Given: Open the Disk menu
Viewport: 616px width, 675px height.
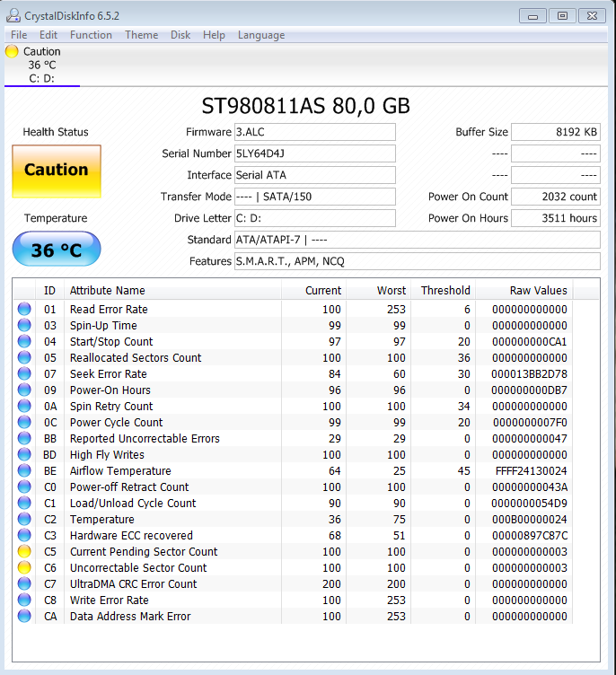Looking at the screenshot, I should 180,35.
